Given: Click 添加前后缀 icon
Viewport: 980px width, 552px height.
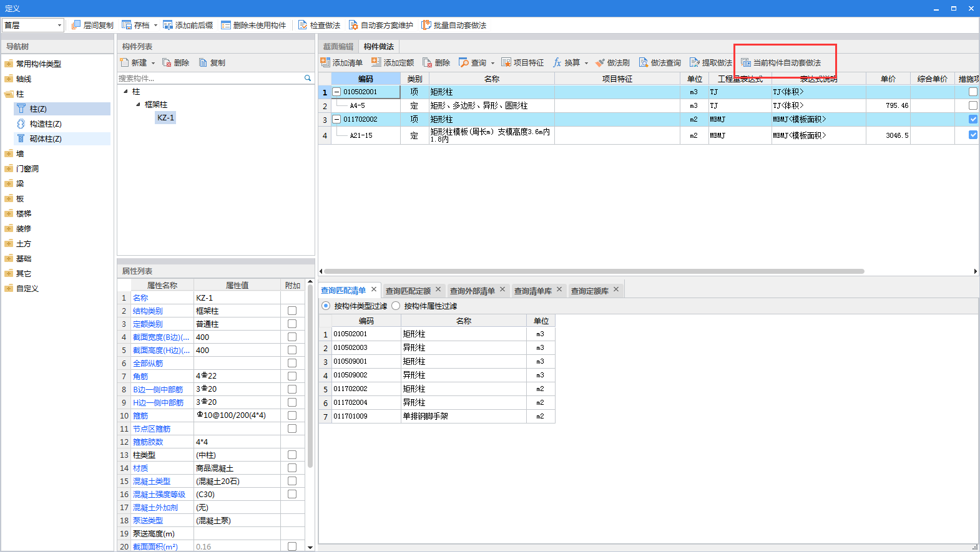Looking at the screenshot, I should (x=168, y=25).
